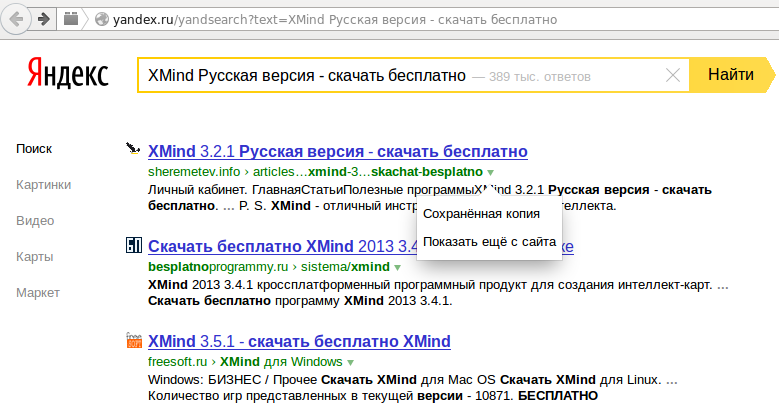Screen dimensions: 779x419
Task: Click snippet text Windows: БИЗНЕС / Прочее
Action: 233,380
